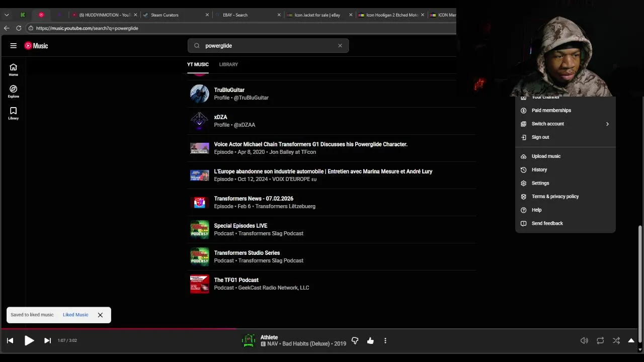Go back in browser
Screen dimensions: 644x362
7,28
